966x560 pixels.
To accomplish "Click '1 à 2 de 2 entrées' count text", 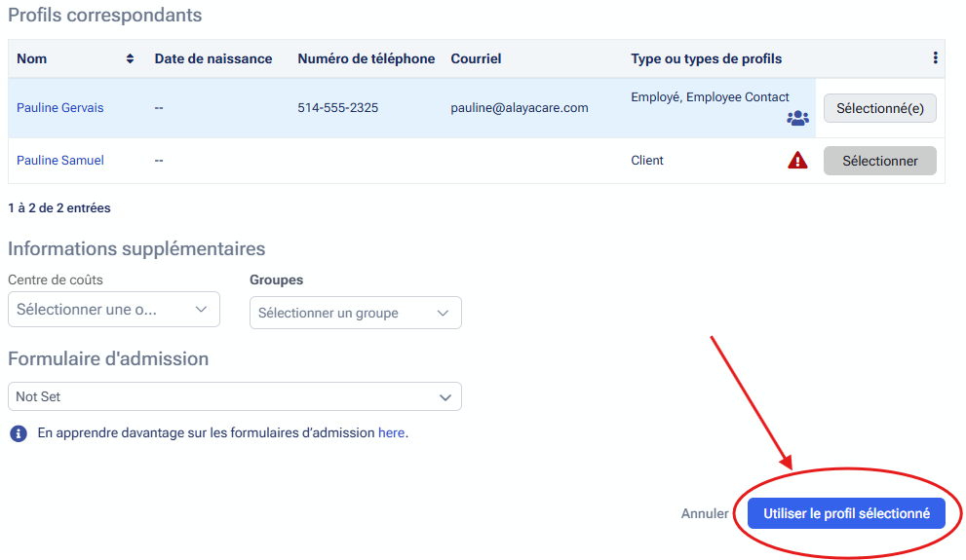I will pyautogui.click(x=59, y=208).
